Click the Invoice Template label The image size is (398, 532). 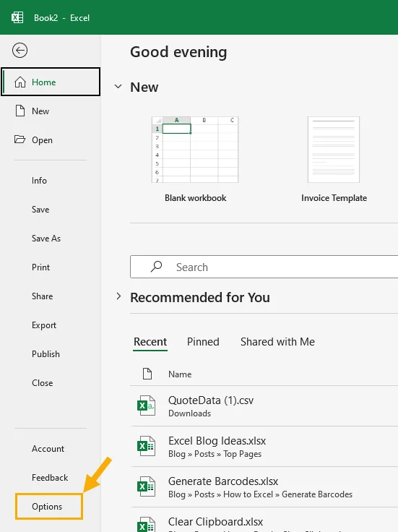click(334, 198)
